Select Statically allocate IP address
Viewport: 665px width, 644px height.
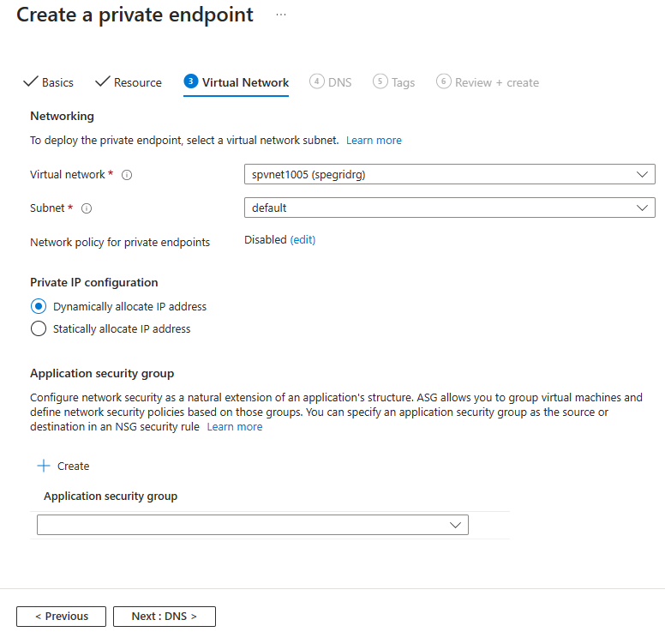38,328
